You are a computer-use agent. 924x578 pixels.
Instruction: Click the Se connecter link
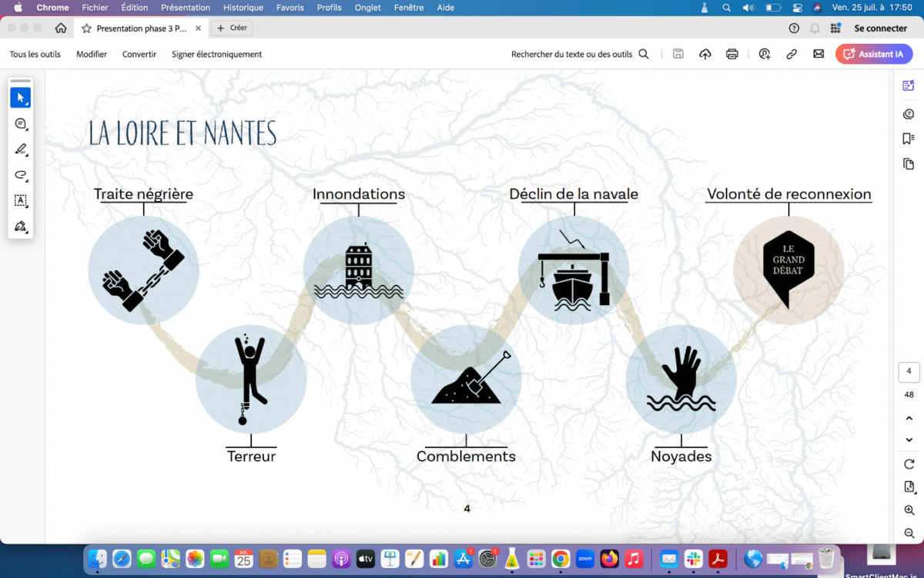pos(880,29)
